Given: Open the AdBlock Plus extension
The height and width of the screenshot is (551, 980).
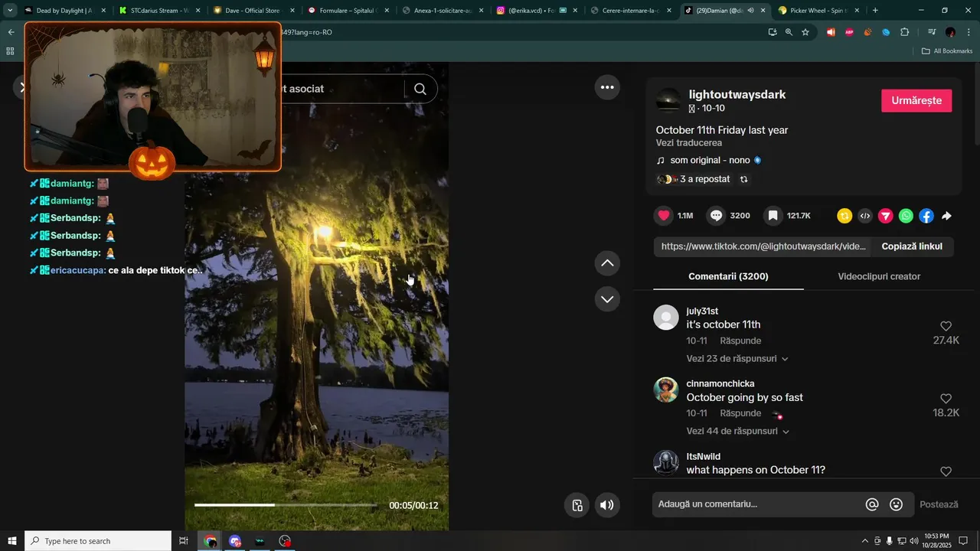Looking at the screenshot, I should click(x=849, y=32).
